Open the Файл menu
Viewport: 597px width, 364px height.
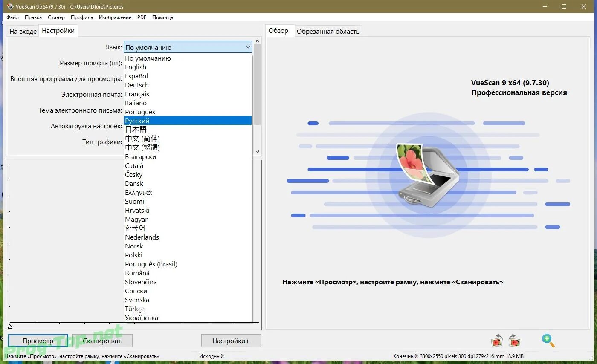[x=13, y=17]
